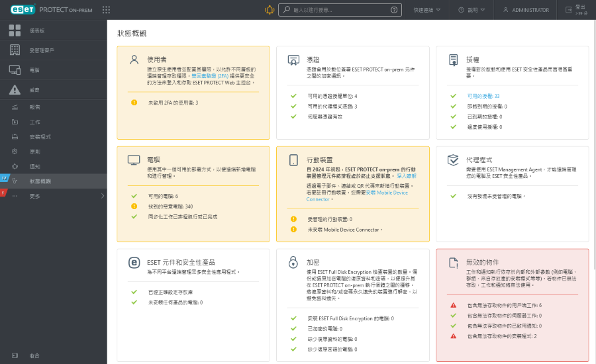Open the 偵測 warning triangle icon in sidebar
Viewport: 596px width, 364px height.
click(15, 90)
